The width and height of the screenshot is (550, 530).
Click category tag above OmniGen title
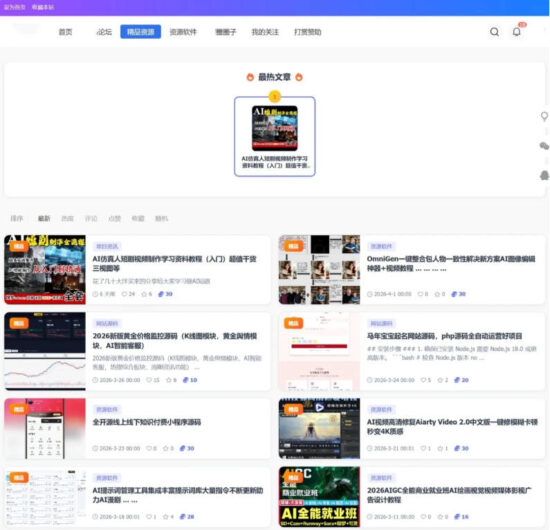pos(381,246)
